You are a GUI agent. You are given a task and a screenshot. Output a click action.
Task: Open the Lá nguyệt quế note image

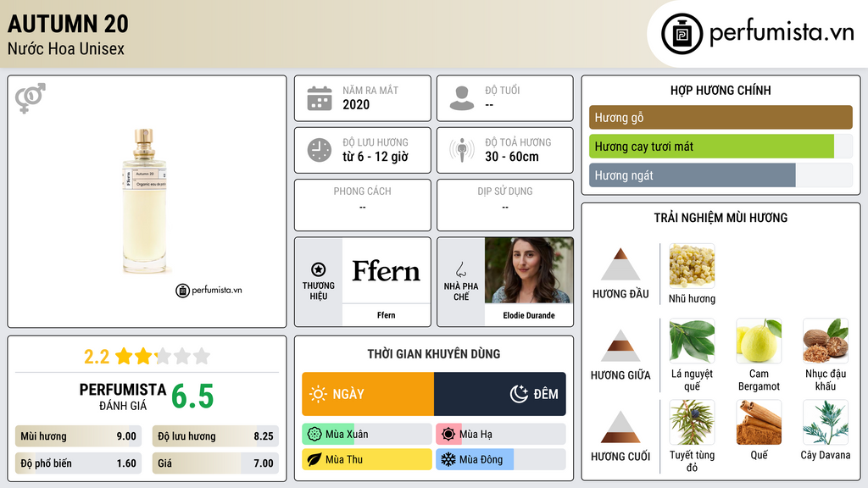(692, 341)
